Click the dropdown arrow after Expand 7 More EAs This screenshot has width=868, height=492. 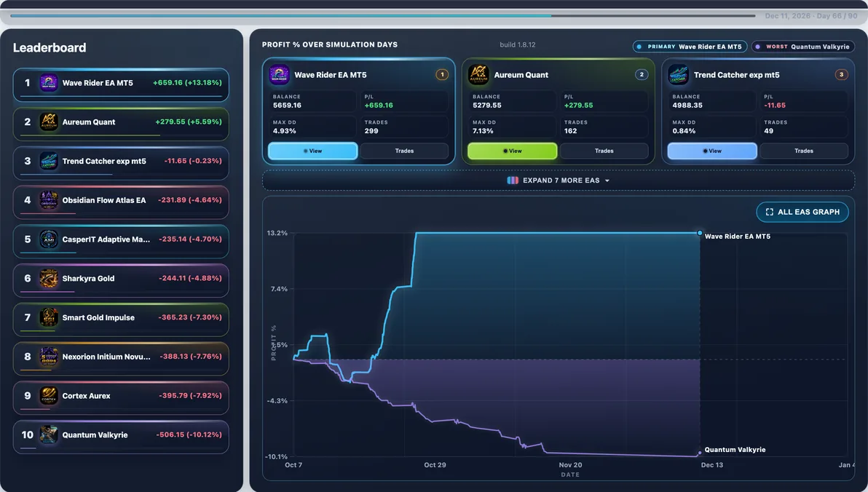coord(607,181)
